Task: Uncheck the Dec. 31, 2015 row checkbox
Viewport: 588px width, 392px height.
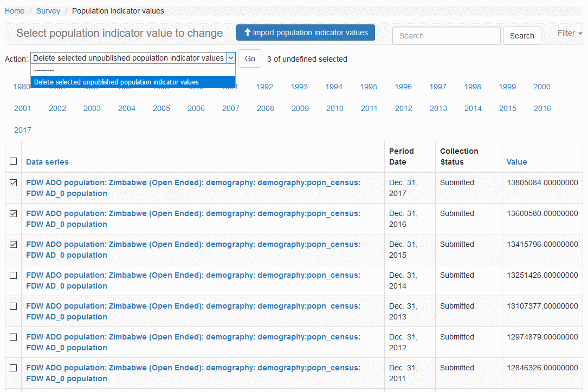Action: [14, 245]
